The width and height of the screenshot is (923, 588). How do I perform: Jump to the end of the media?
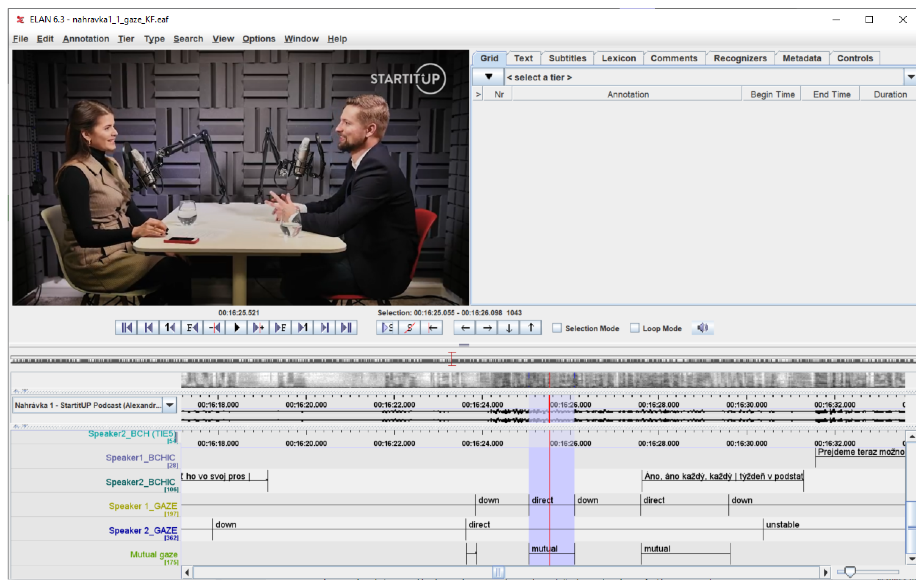point(347,328)
